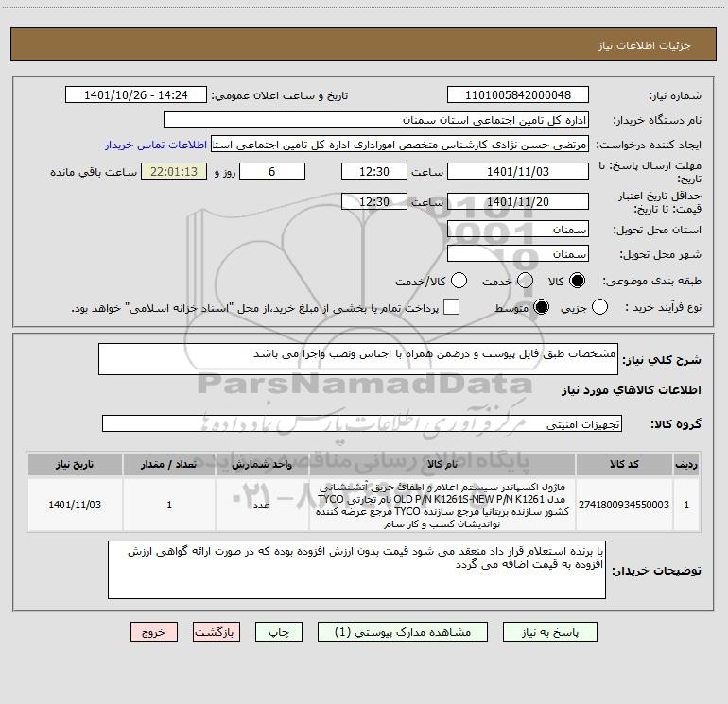The width and height of the screenshot is (728, 704).
Task: Click the پاسخ به نیاز button
Action: 549,632
